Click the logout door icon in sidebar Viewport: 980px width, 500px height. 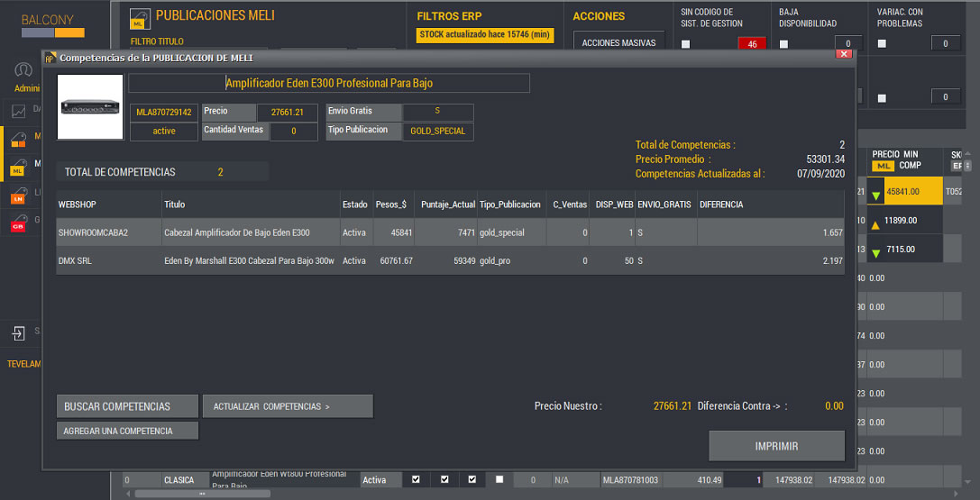pos(18,333)
